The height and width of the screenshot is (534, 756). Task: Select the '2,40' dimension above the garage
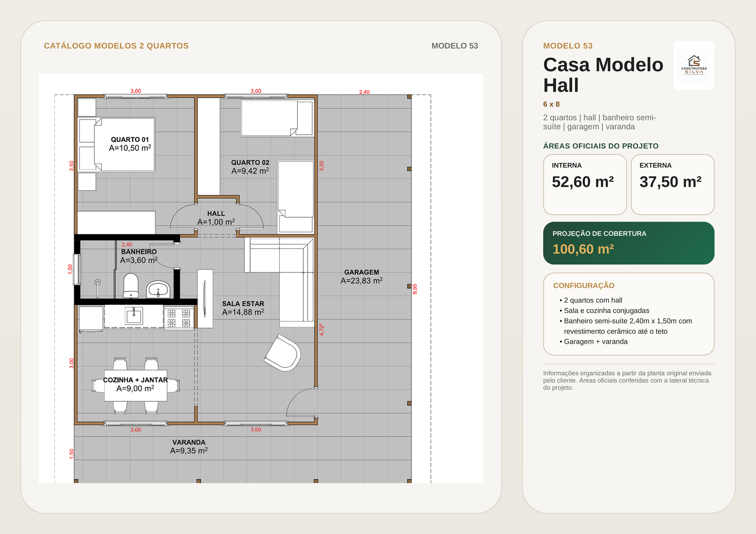click(364, 92)
